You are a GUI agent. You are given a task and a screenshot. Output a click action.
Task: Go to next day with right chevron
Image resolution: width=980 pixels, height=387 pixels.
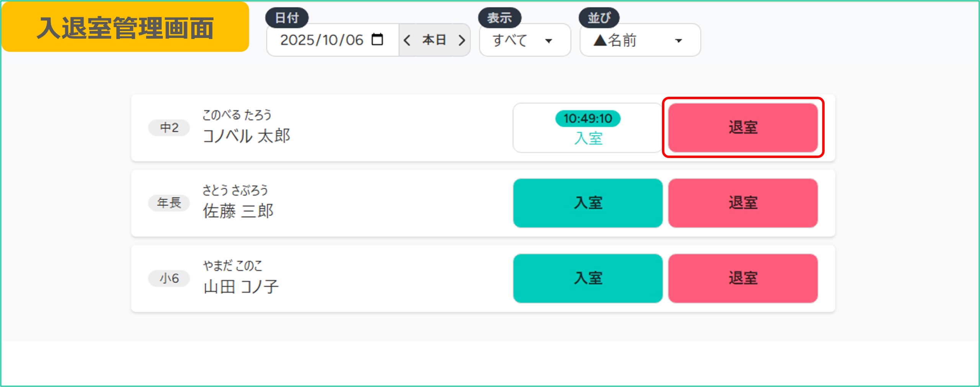(462, 40)
